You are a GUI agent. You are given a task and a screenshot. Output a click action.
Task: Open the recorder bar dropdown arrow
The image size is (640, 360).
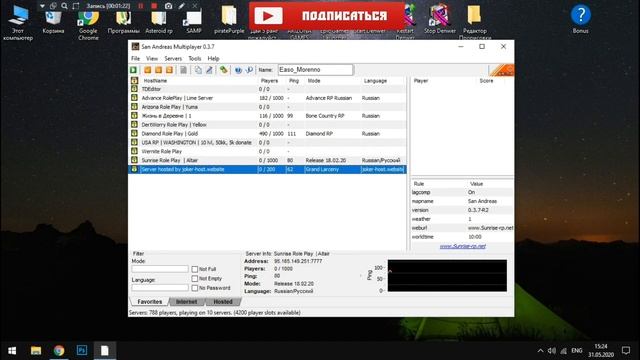42,6
